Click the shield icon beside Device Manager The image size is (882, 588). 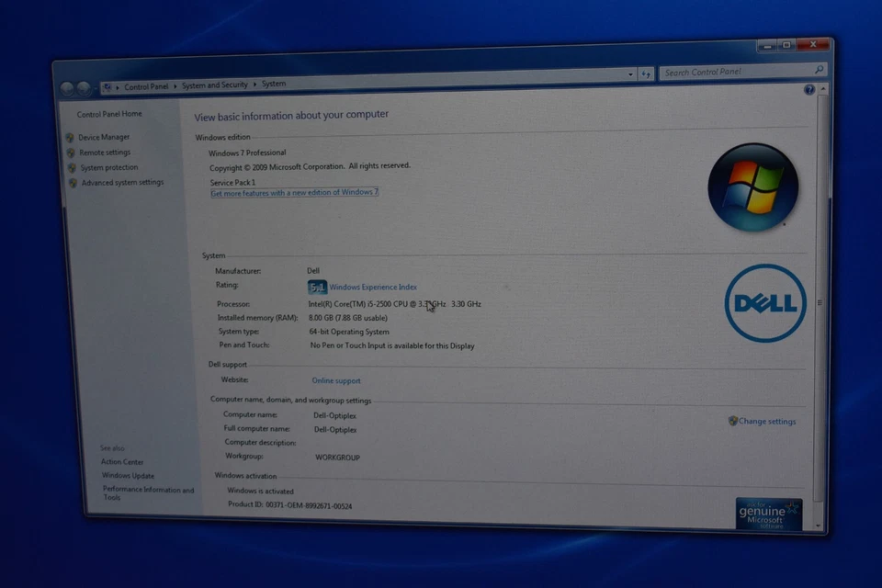pyautogui.click(x=71, y=138)
